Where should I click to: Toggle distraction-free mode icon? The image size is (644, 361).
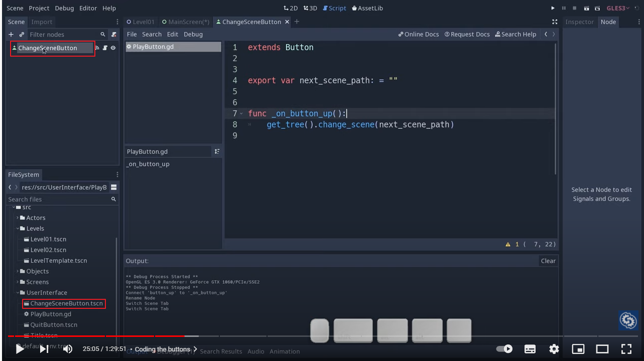tap(555, 22)
